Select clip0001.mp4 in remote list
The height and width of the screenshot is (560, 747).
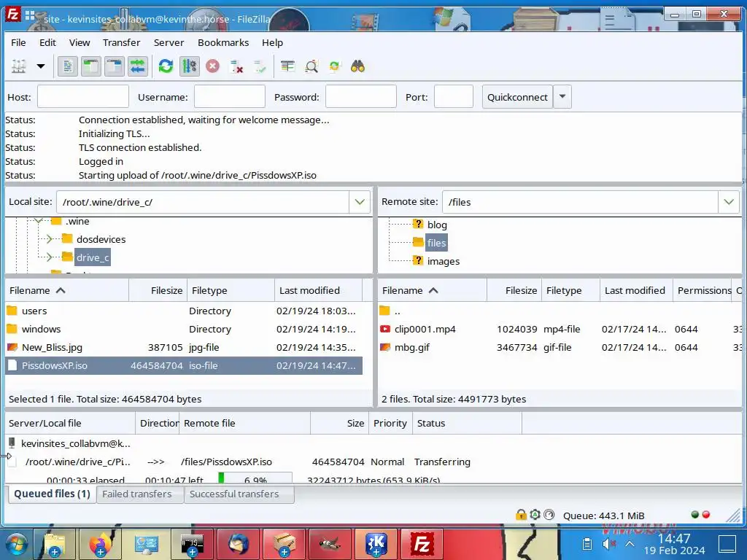click(x=560, y=329)
